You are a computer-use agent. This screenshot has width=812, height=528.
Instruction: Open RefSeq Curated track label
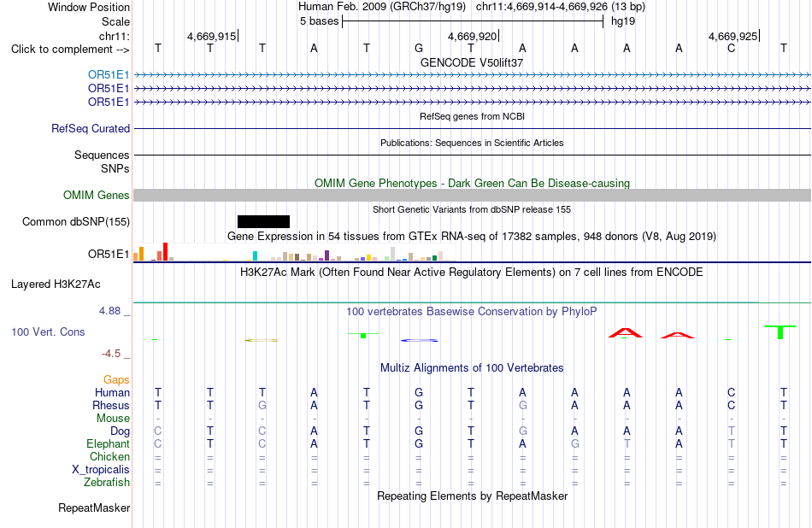tap(91, 128)
